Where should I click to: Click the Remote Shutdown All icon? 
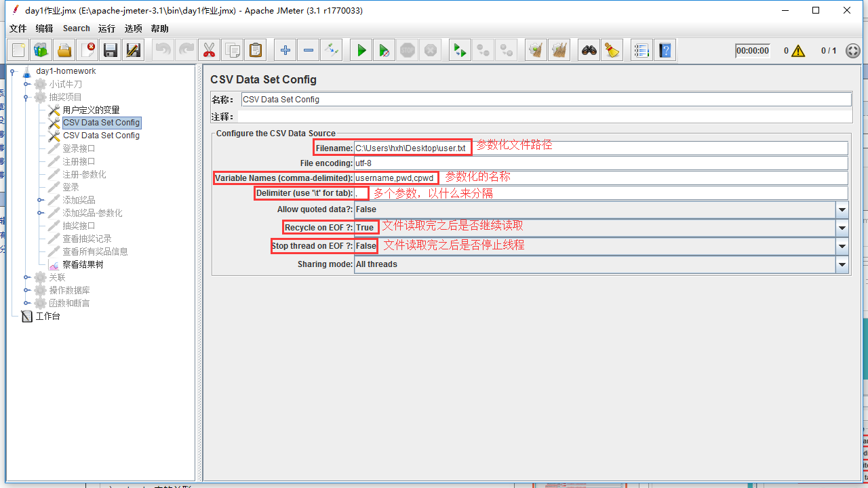[x=506, y=50]
